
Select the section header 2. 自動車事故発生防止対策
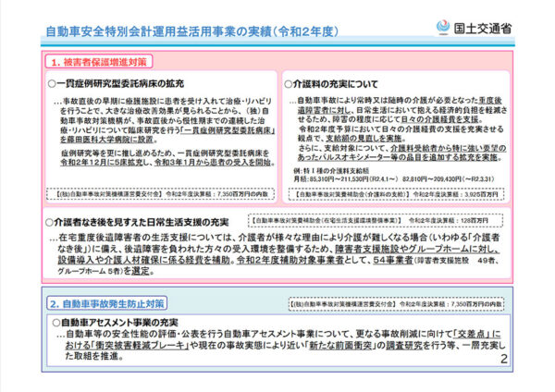click(110, 301)
